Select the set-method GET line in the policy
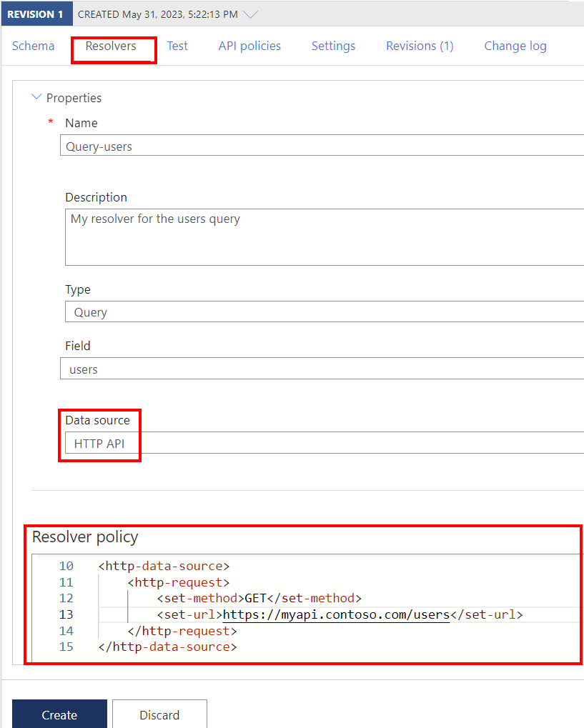Screen dimensions: 584x728 tap(259, 598)
